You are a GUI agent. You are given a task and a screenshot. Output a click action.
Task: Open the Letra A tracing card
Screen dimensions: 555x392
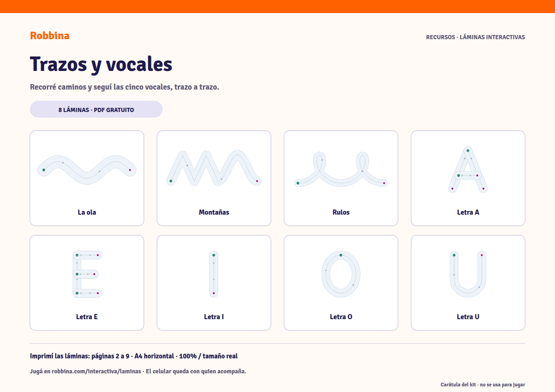pos(468,178)
